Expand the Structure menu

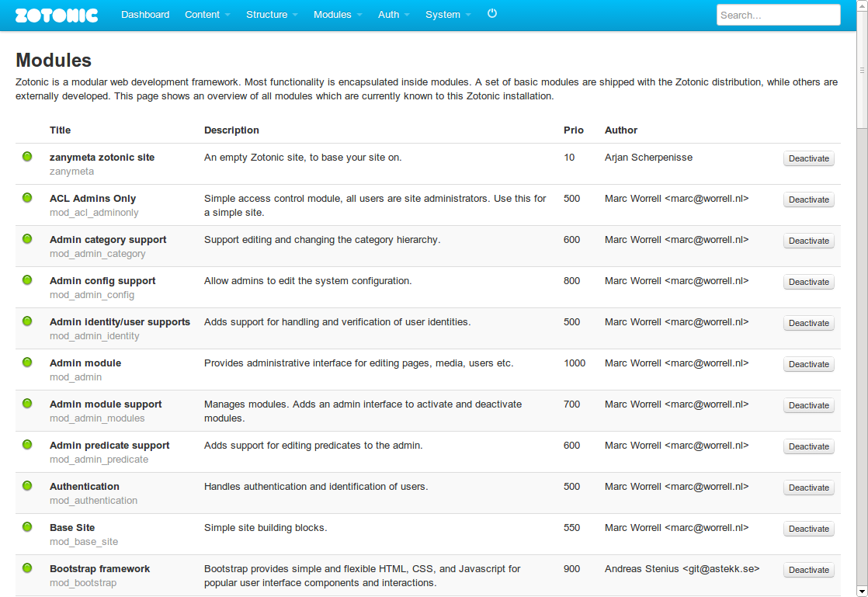coord(271,15)
